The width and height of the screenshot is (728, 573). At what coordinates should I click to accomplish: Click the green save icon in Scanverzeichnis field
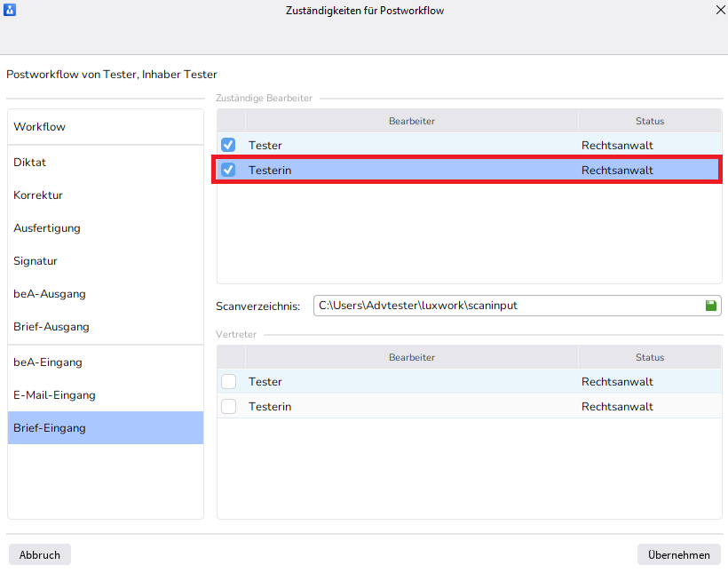(x=710, y=306)
